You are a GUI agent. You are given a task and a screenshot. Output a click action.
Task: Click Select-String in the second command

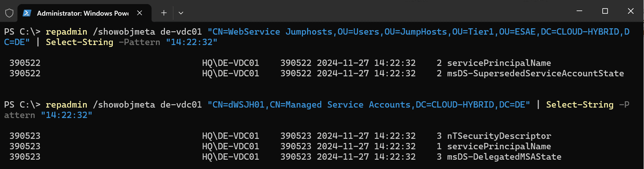coord(580,105)
